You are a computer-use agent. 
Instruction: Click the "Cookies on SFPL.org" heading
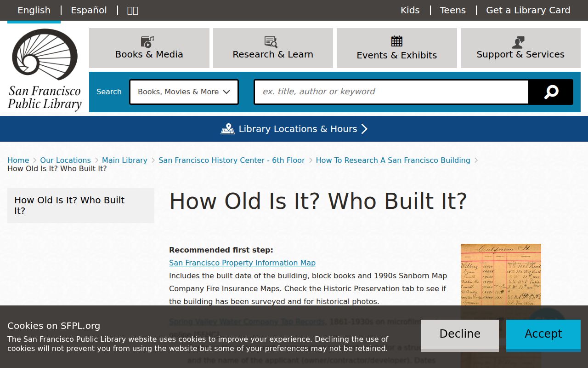click(54, 326)
